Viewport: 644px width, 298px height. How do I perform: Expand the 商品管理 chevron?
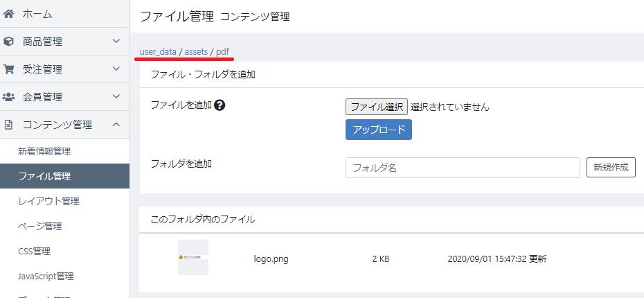(x=116, y=41)
